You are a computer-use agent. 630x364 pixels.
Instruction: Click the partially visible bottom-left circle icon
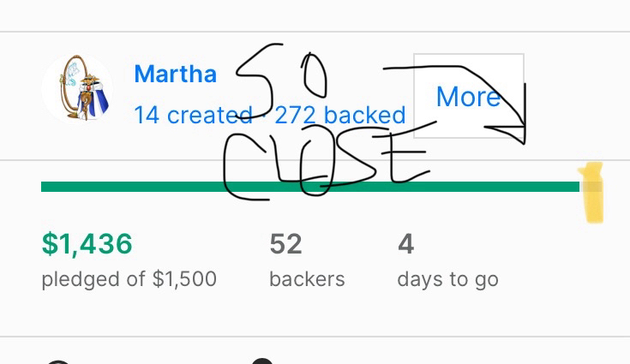pyautogui.click(x=57, y=360)
